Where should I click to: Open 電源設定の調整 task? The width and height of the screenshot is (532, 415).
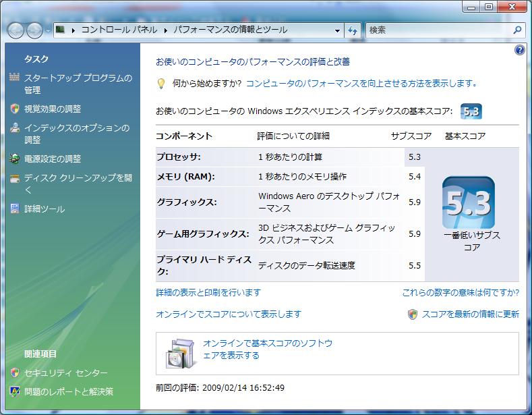(53, 159)
